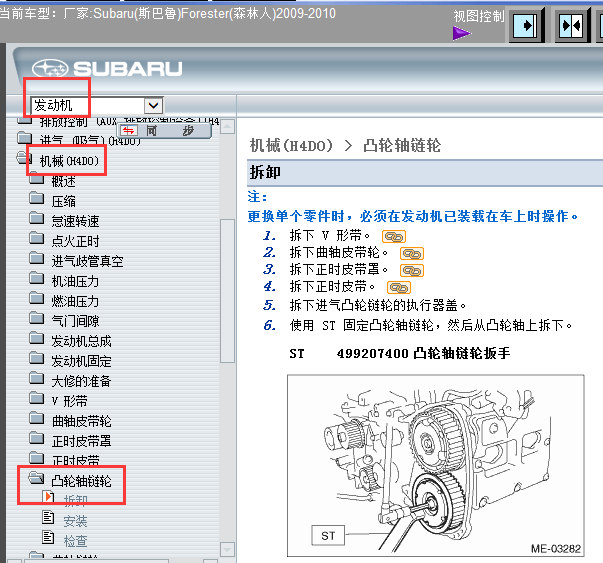
Task: Open the 发动机总成 folder
Action: 82,341
